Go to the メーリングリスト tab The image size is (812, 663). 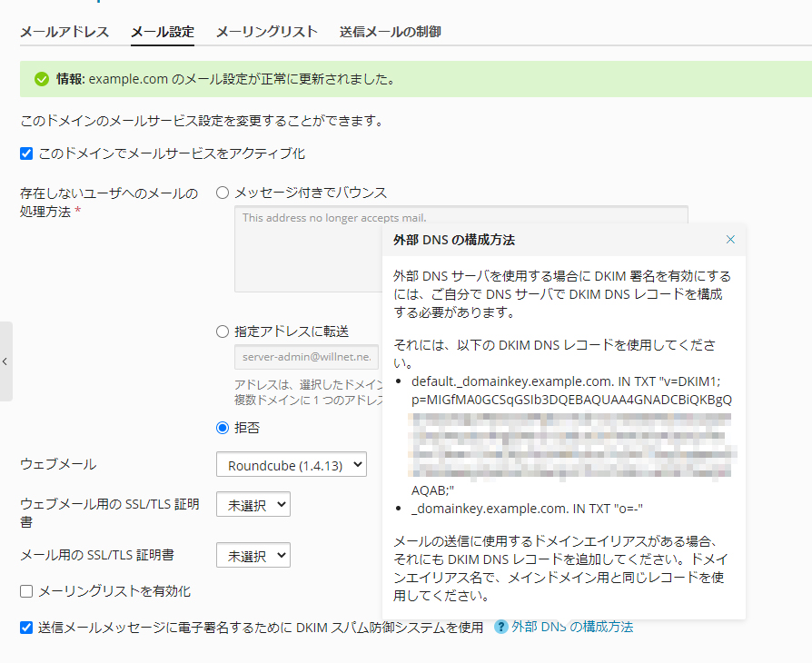pos(266,32)
